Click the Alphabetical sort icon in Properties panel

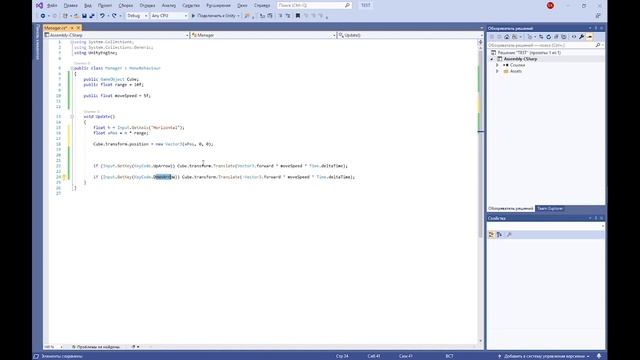[500, 235]
